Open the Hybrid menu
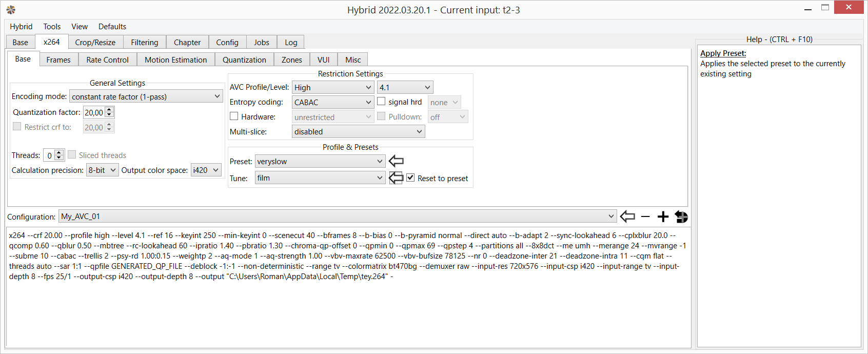868x354 pixels. click(x=21, y=27)
